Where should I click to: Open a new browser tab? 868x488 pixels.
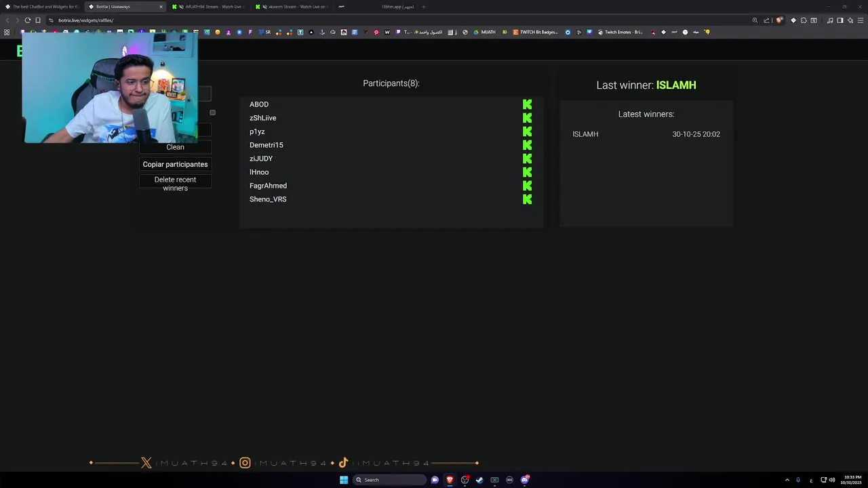pyautogui.click(x=424, y=7)
